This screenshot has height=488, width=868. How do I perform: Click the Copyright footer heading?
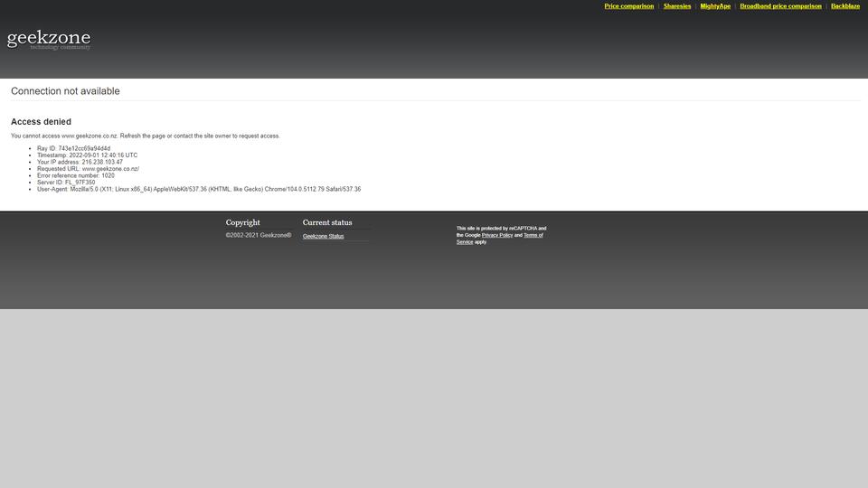click(x=242, y=222)
